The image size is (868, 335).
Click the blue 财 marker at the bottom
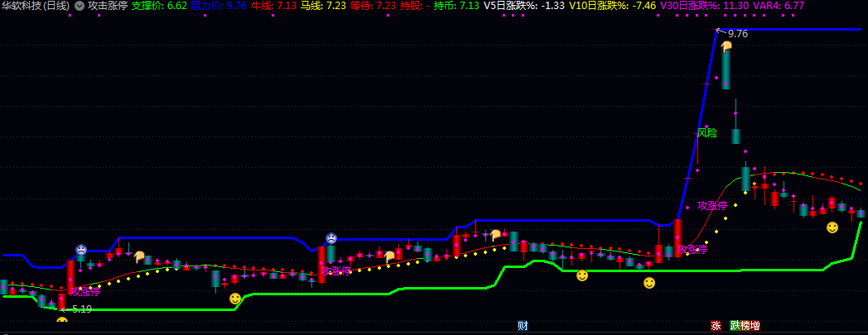point(523,325)
